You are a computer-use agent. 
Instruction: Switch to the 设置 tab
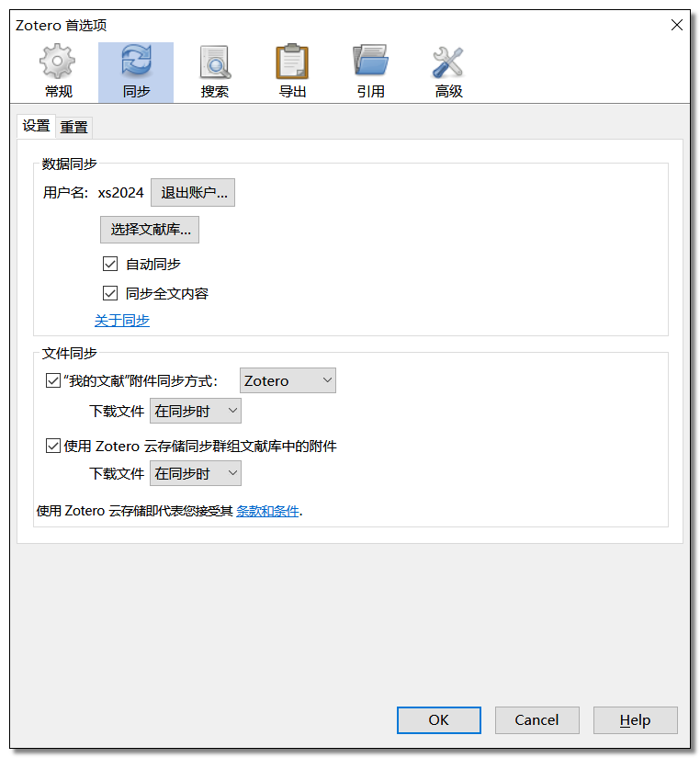coord(36,126)
